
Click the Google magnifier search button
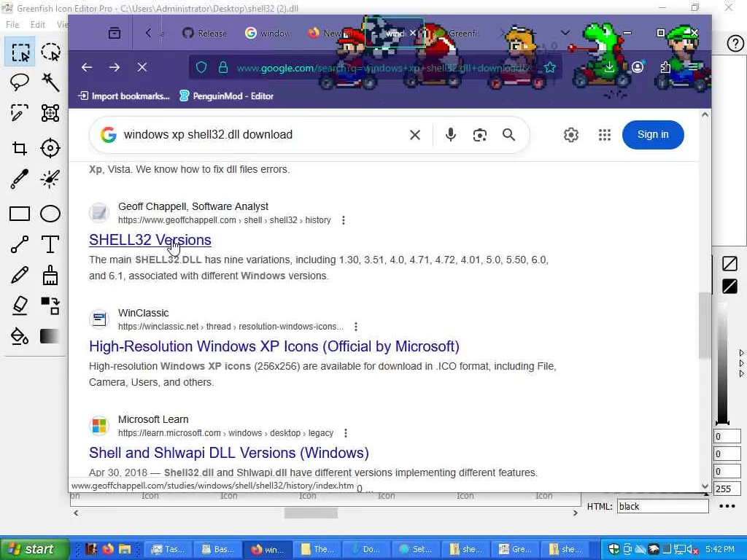tap(508, 135)
